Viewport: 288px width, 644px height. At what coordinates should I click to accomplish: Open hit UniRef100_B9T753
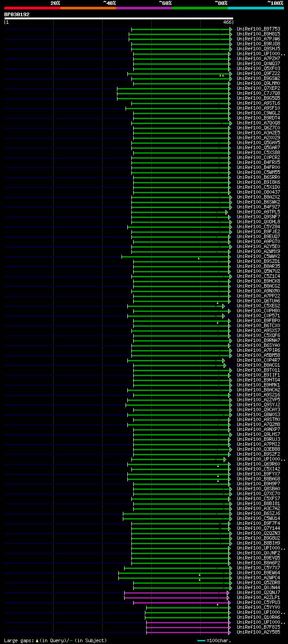point(258,29)
